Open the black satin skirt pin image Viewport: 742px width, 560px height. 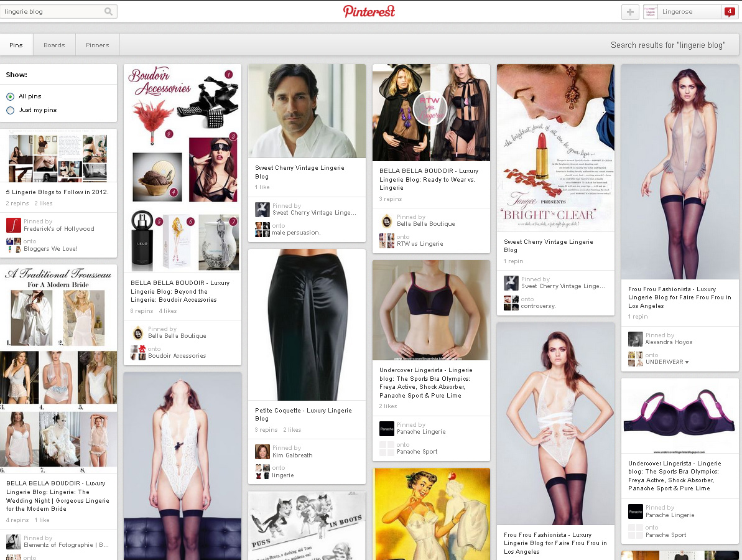307,325
